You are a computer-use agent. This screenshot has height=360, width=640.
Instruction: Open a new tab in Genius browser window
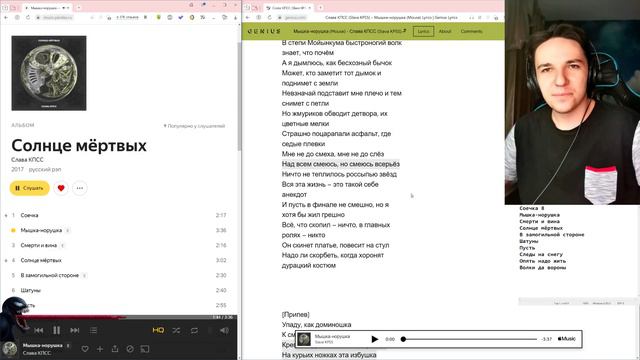click(320, 8)
